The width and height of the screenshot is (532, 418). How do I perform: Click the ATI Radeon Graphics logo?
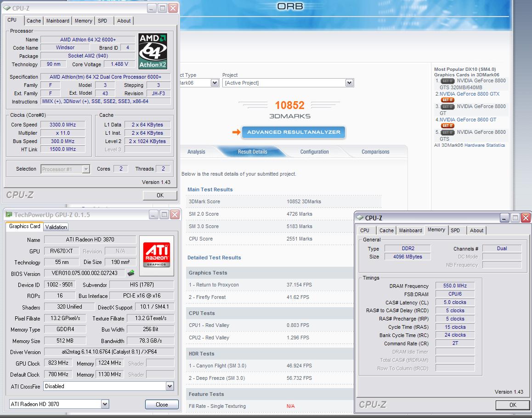[156, 255]
